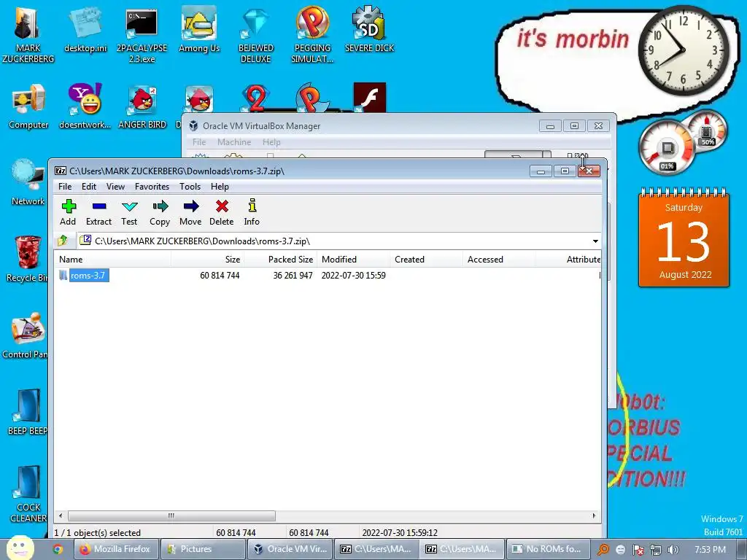Choose the Move toolbar icon
Screen dimensions: 747x560
pyautogui.click(x=190, y=212)
